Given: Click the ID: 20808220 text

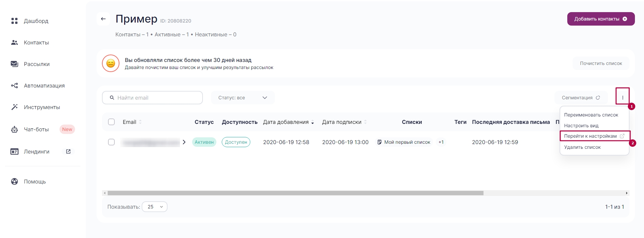Looking at the screenshot, I should pos(176,21).
